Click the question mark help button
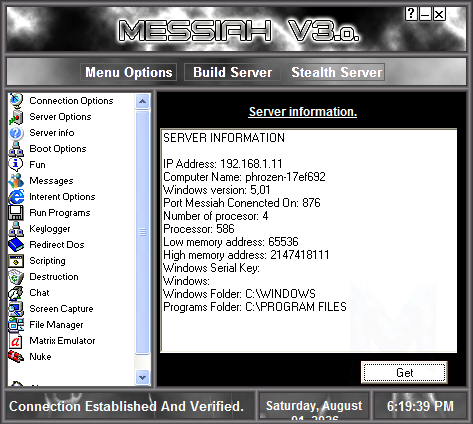Screen dimensions: 473x424 click(411, 14)
